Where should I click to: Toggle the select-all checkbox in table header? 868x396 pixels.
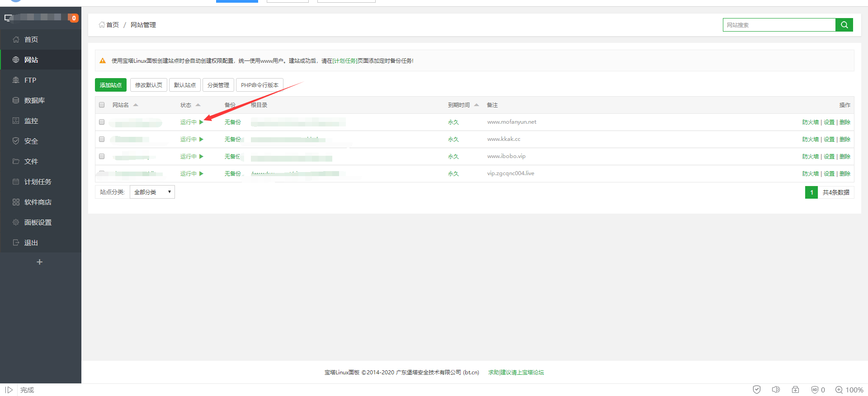click(102, 105)
